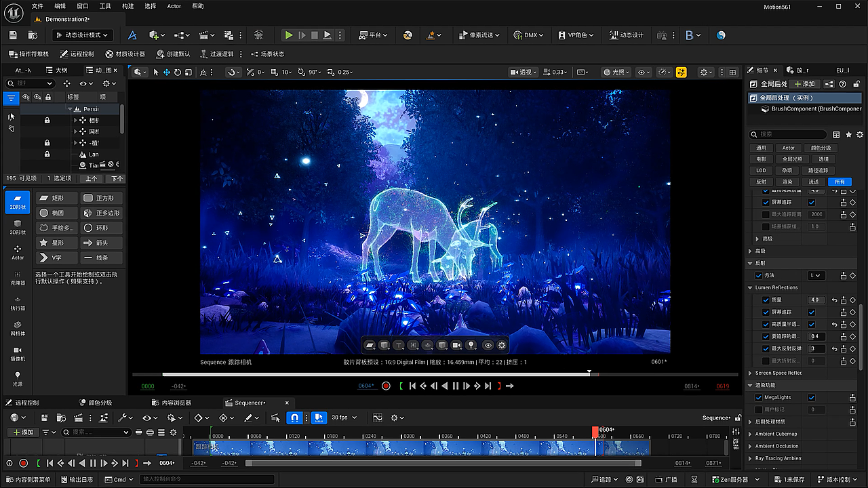Click the Transition Logic button
The image size is (868, 488).
tap(216, 54)
